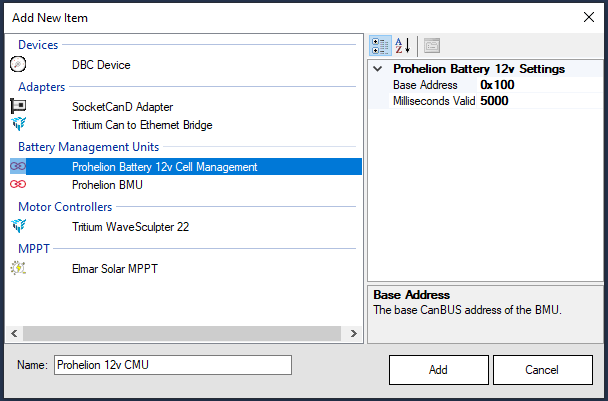The image size is (608, 401).
Task: Switch property grid to Categorized view
Action: point(380,46)
